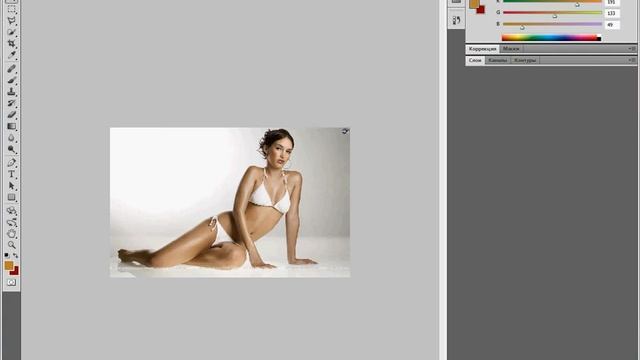
Task: Click the Color panel background red swatch
Action: click(x=481, y=10)
